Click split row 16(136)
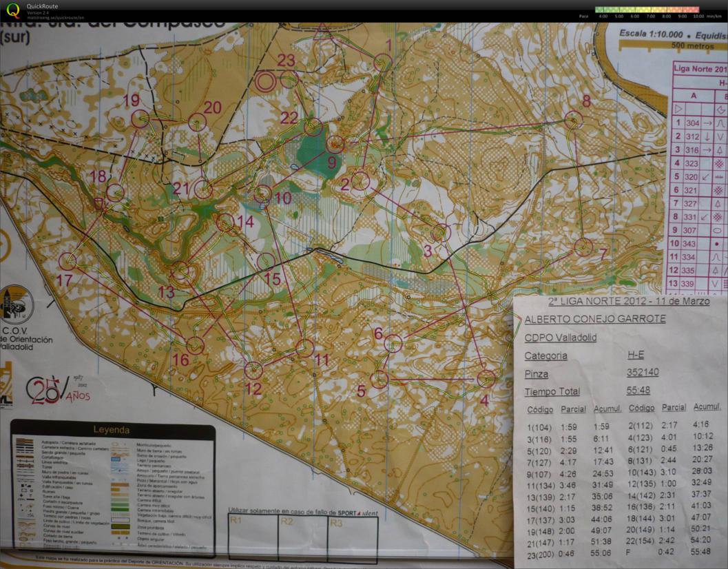Image resolution: width=728 pixels, height=569 pixels. 670,506
